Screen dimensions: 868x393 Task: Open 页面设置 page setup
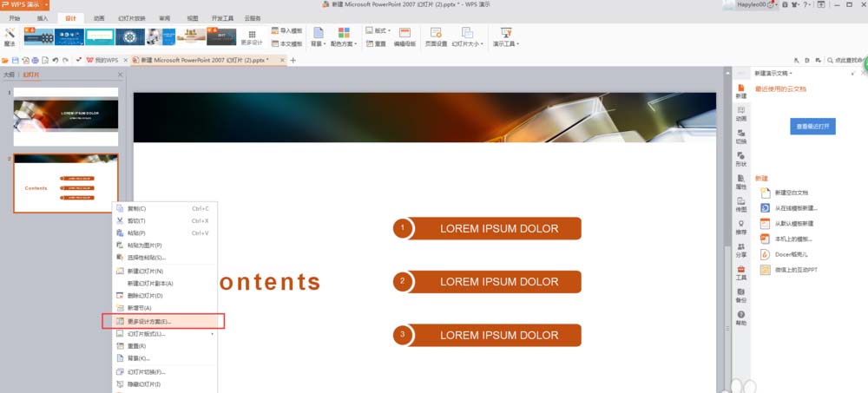point(436,36)
